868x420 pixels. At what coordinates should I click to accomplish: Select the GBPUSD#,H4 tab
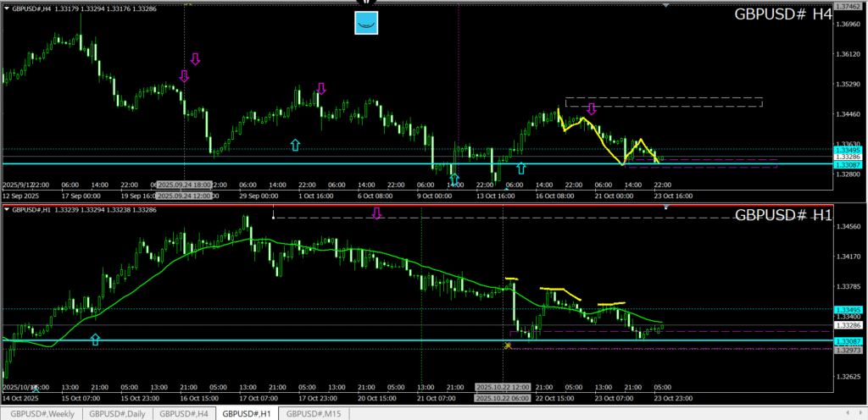click(x=185, y=414)
